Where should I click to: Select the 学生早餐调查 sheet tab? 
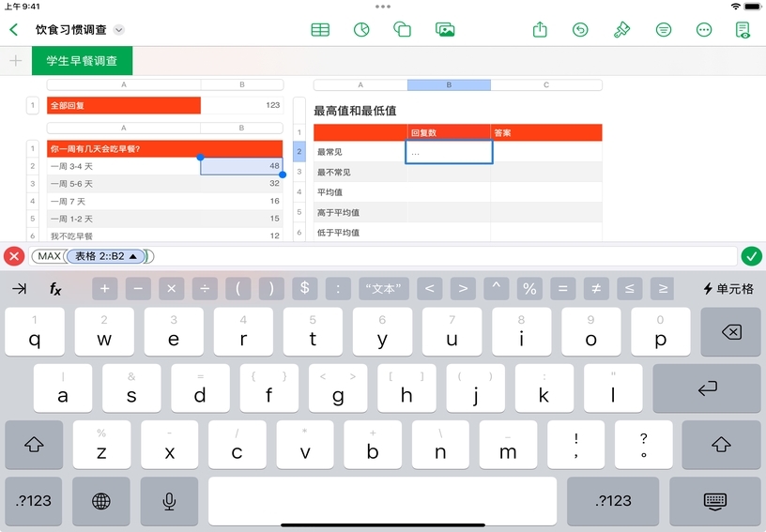(x=82, y=61)
